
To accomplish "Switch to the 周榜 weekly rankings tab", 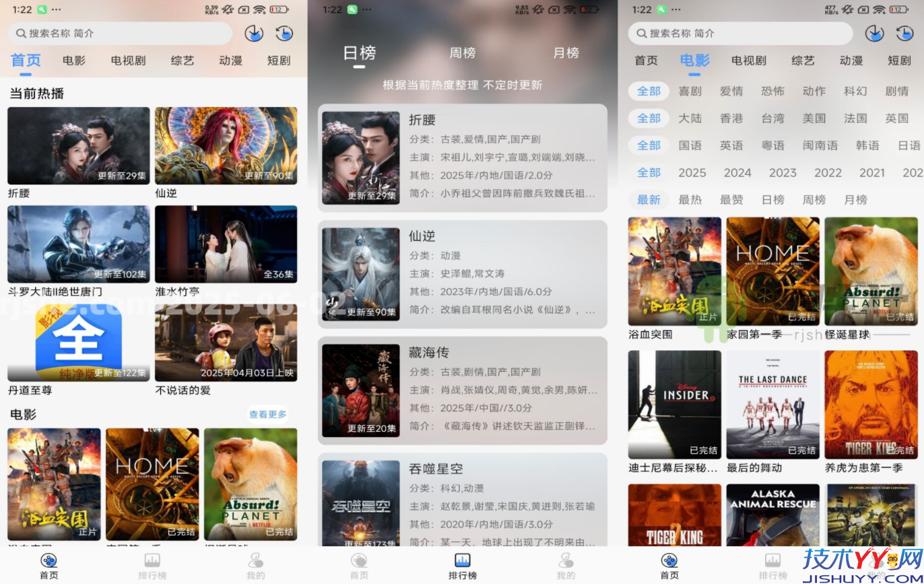I will pyautogui.click(x=461, y=53).
